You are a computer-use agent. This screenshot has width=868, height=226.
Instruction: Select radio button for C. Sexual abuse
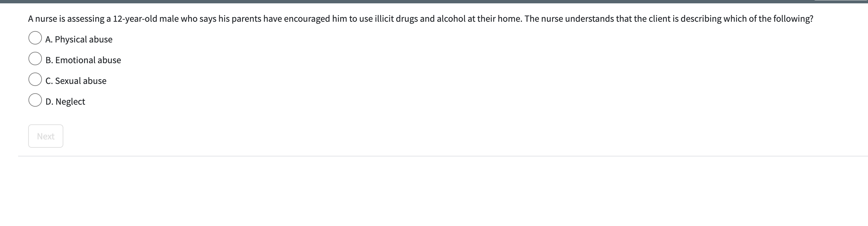[36, 79]
